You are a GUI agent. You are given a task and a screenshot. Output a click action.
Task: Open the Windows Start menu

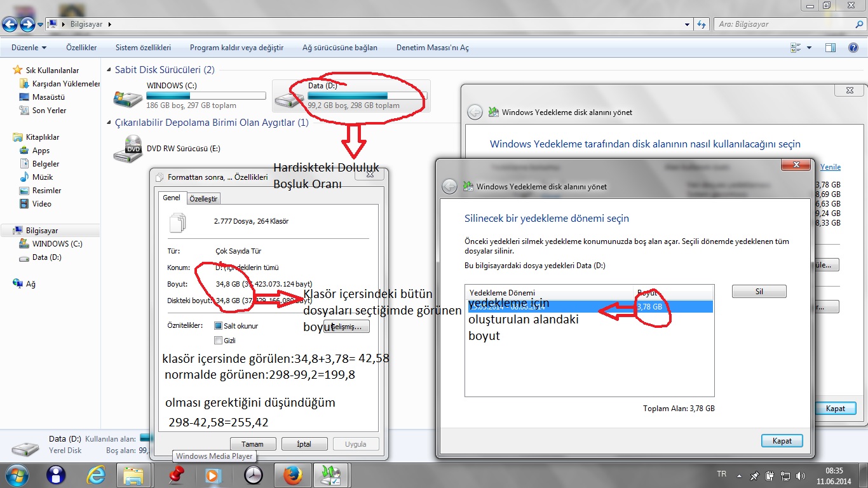click(17, 475)
